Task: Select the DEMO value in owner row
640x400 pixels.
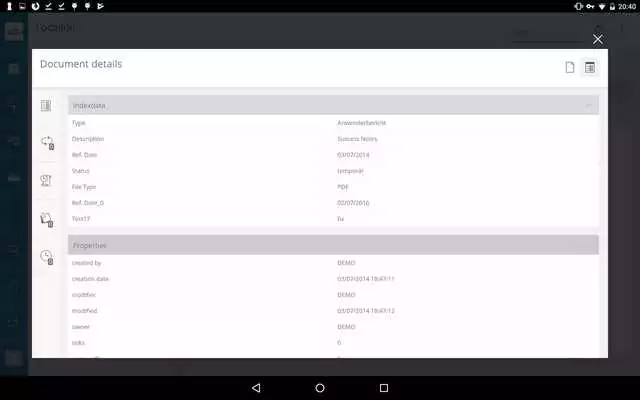Action: [346, 327]
